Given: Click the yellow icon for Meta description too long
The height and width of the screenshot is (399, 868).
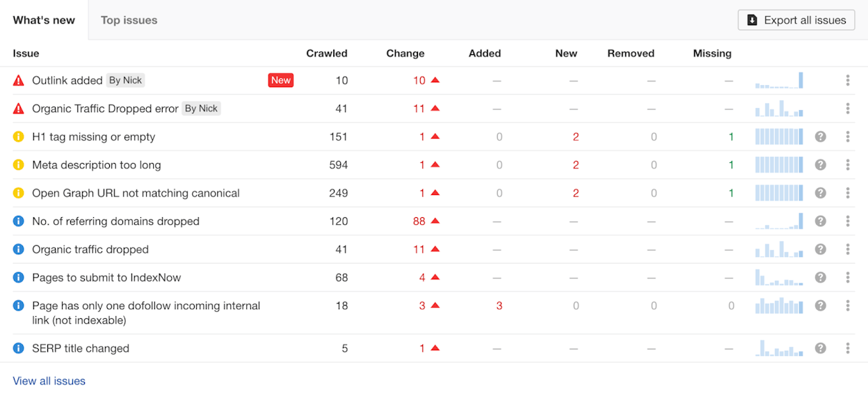Looking at the screenshot, I should (x=19, y=165).
